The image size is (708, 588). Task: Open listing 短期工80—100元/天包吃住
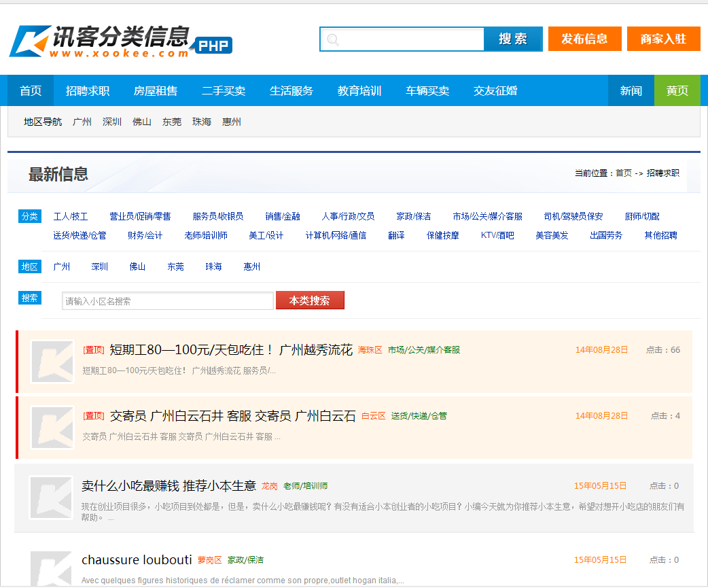(x=231, y=349)
